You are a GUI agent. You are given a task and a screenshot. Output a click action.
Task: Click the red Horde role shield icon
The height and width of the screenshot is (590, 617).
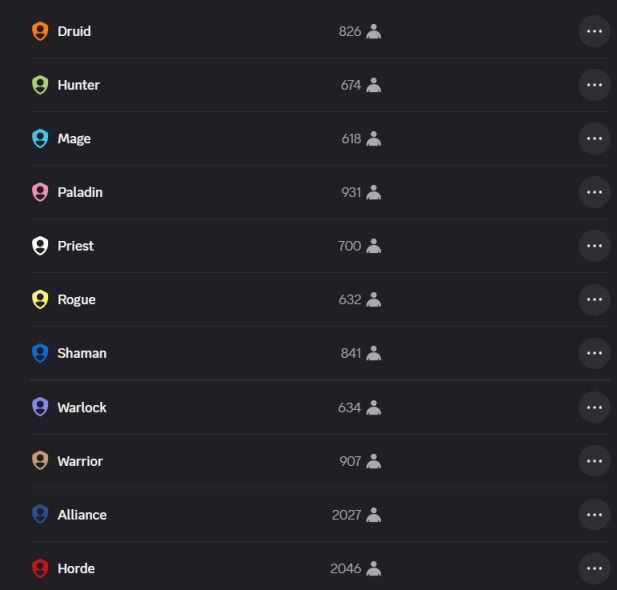click(x=40, y=568)
